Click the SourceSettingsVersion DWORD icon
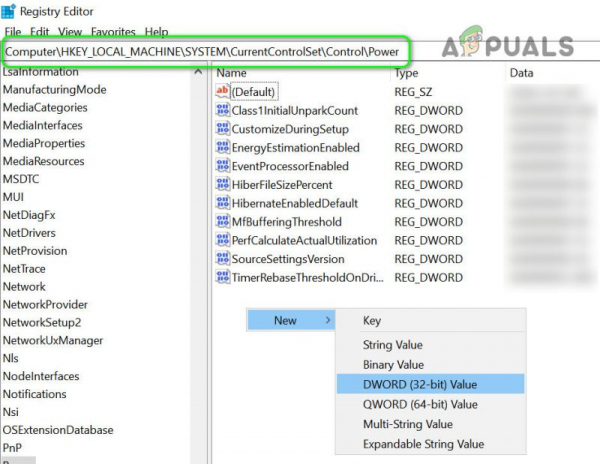The image size is (600, 464). (222, 259)
